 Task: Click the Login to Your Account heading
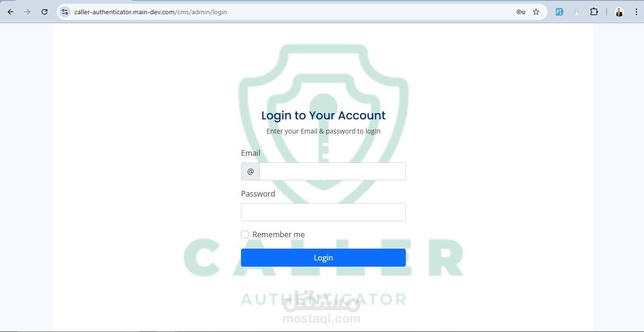(323, 115)
